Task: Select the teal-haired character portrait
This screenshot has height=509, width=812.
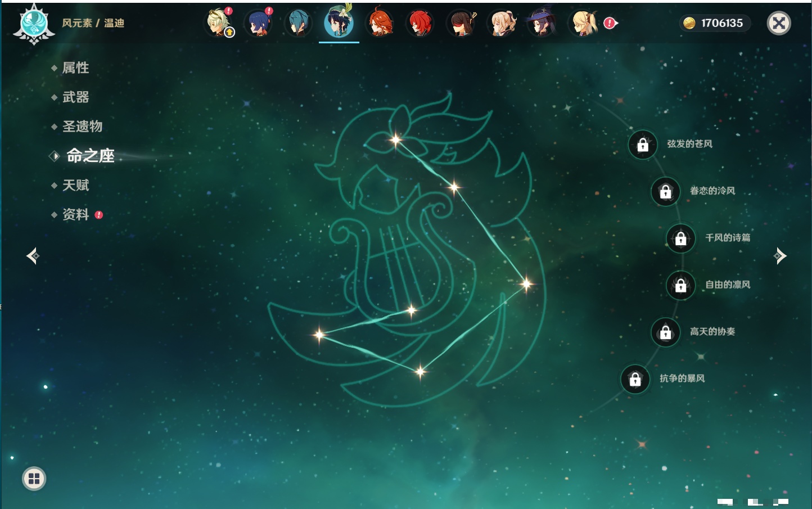Action: (297, 23)
